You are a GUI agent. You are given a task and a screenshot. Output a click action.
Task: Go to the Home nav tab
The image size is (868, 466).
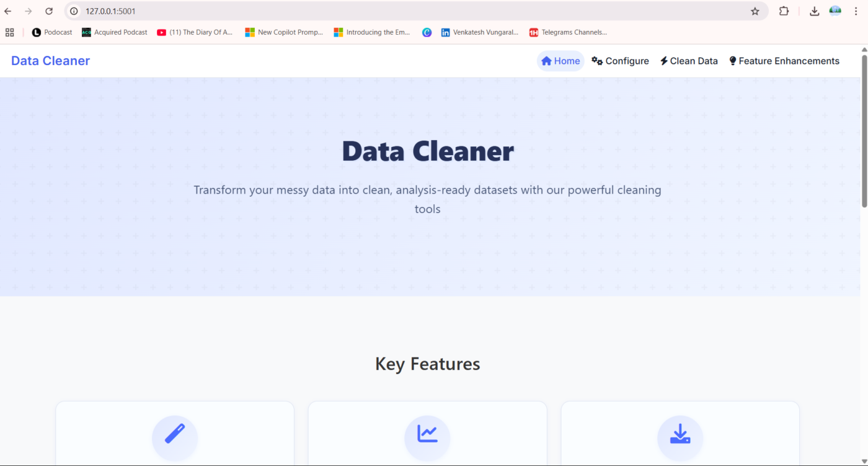pyautogui.click(x=560, y=61)
